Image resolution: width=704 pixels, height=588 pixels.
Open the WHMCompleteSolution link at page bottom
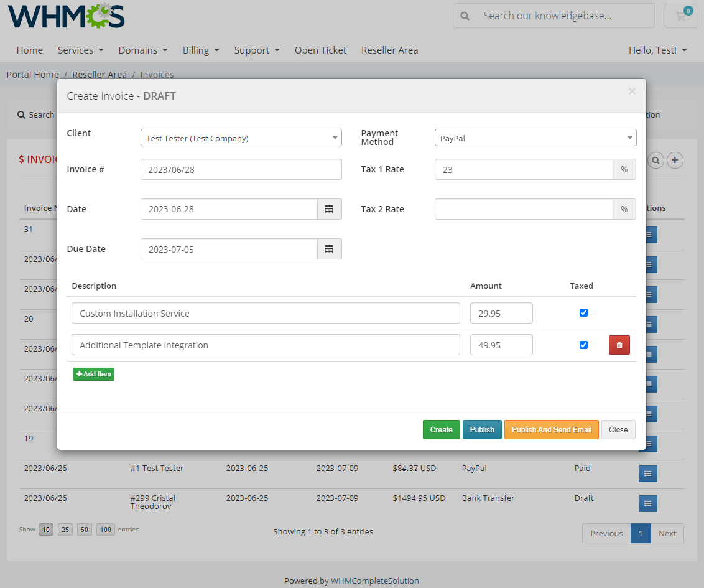[x=375, y=581]
